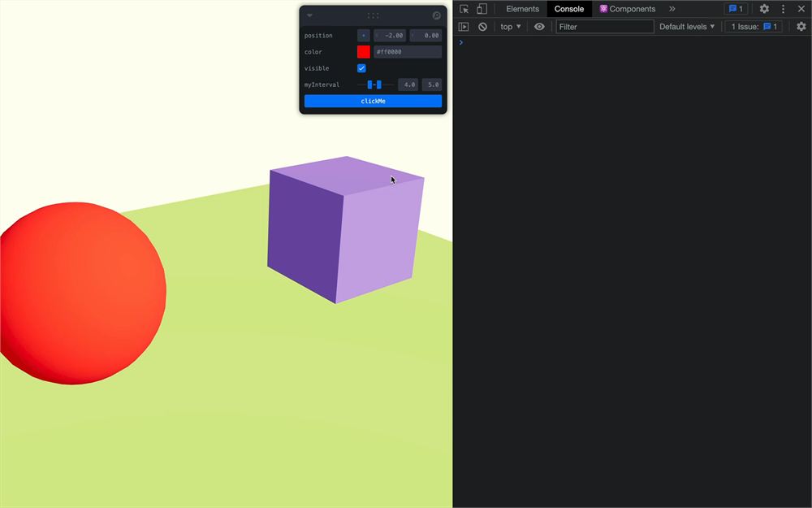Click the myInterval maximum slider handle
812x508 pixels.
click(379, 85)
